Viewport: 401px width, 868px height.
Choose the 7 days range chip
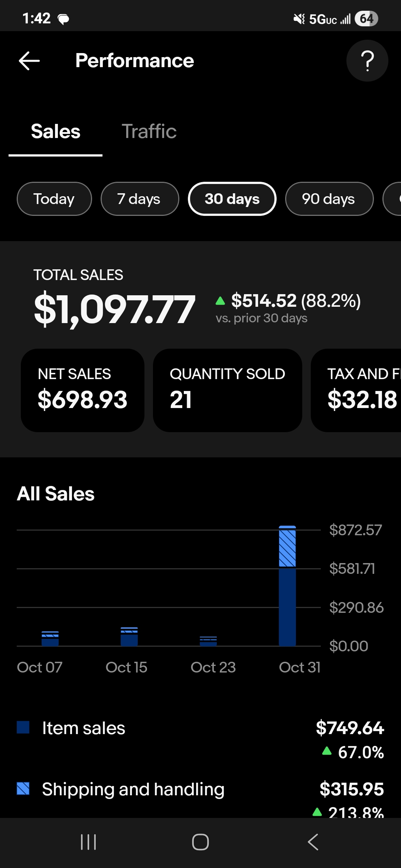140,199
